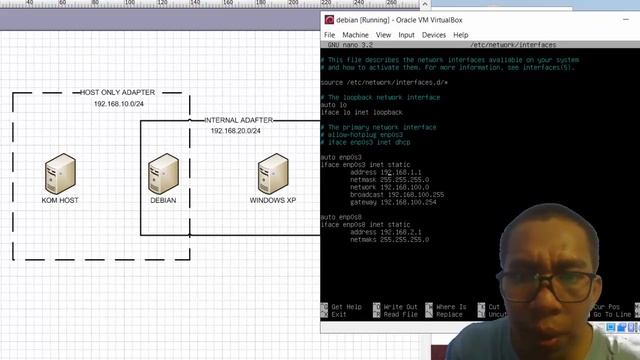This screenshot has width=640, height=360.
Task: Click the 'iface enp0s3 inet static' line
Action: pos(365,164)
